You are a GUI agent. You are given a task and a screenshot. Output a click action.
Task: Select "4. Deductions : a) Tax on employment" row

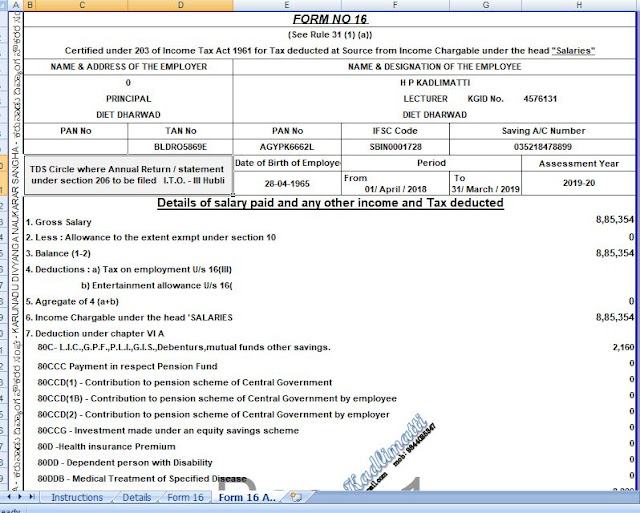tap(129, 269)
